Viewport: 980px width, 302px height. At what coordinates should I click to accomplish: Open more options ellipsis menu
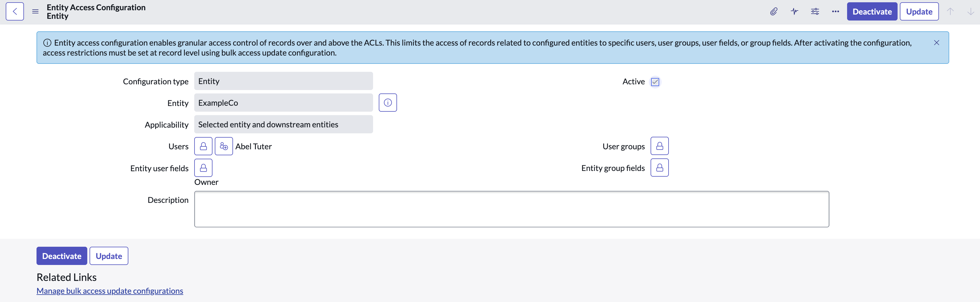point(835,11)
